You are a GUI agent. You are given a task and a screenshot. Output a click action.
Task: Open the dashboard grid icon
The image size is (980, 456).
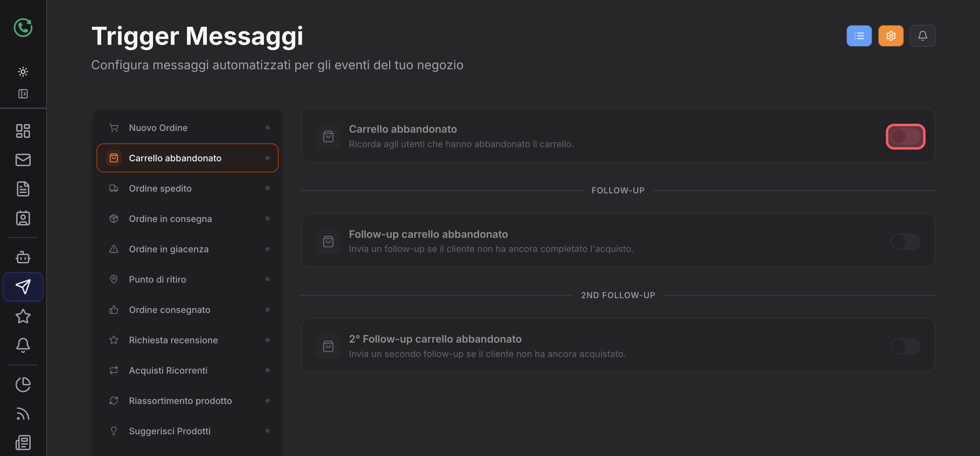[23, 131]
